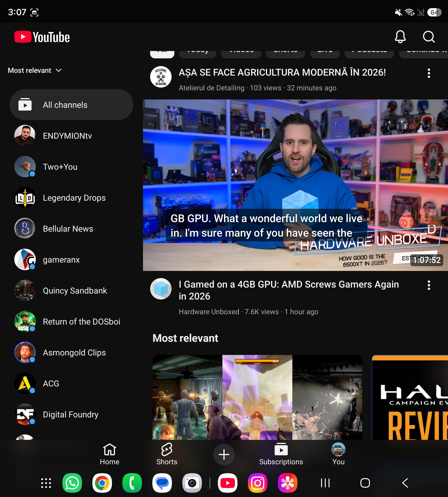The height and width of the screenshot is (497, 448).
Task: Go to the Home tab
Action: (110, 454)
